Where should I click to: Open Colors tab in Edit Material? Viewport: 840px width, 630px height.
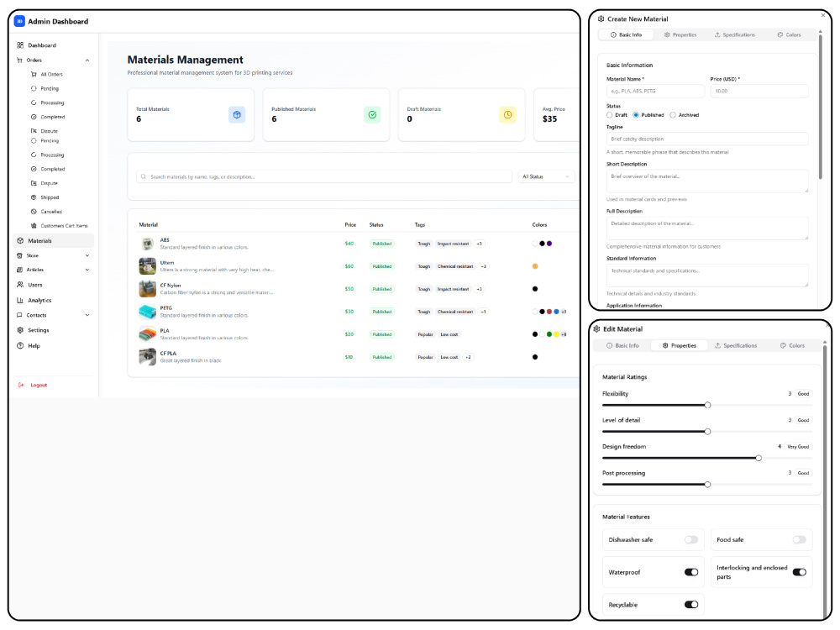[792, 346]
